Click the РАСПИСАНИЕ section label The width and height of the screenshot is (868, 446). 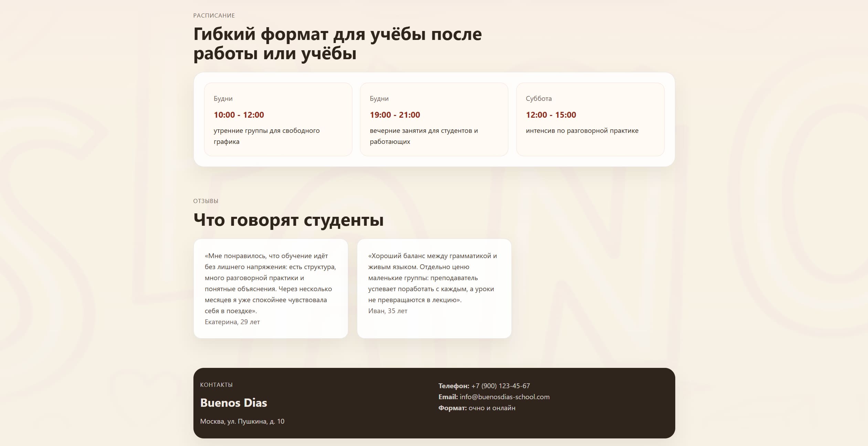pos(214,15)
